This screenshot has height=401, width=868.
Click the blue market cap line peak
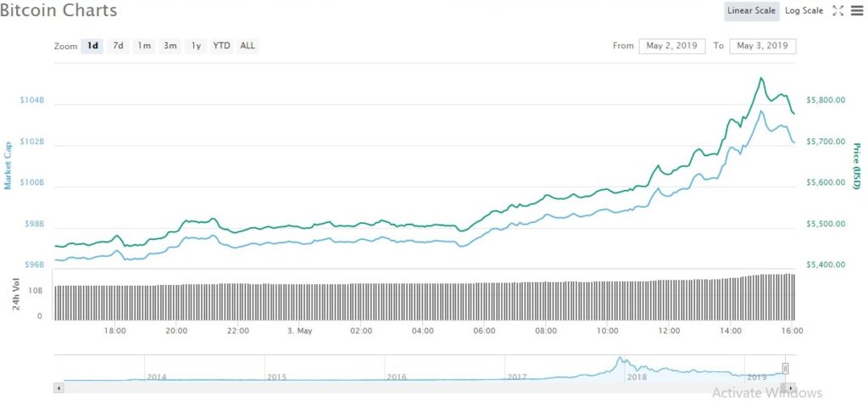[761, 111]
